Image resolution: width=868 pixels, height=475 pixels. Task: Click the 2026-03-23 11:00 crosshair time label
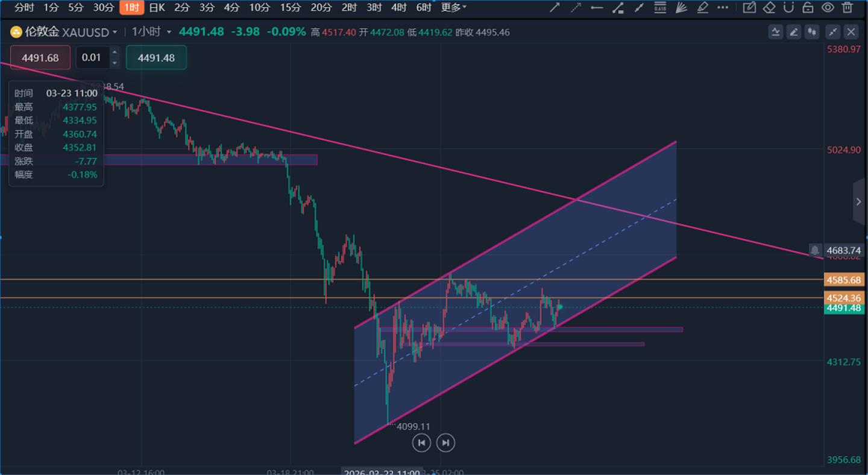(x=382, y=473)
